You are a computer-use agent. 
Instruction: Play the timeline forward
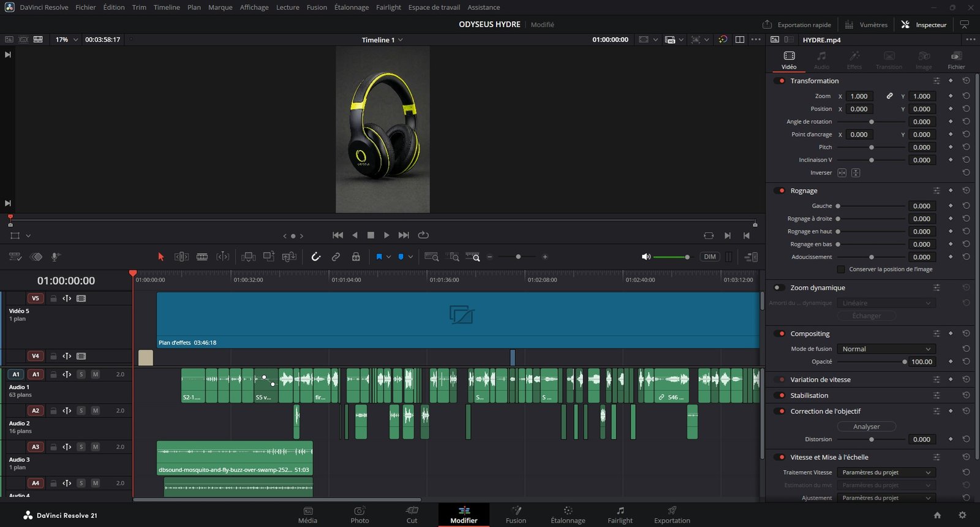pyautogui.click(x=386, y=235)
